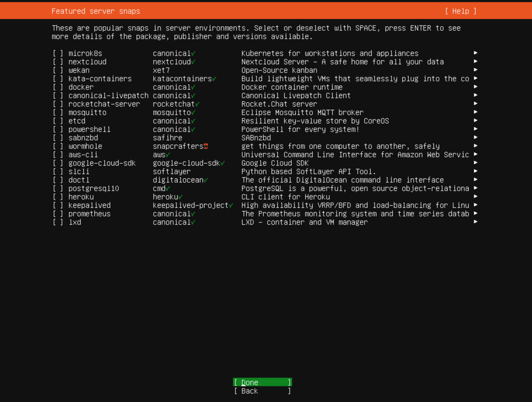532x402 pixels.
Task: Click the verified checkmark beside heroku publisher
Action: [x=181, y=197]
